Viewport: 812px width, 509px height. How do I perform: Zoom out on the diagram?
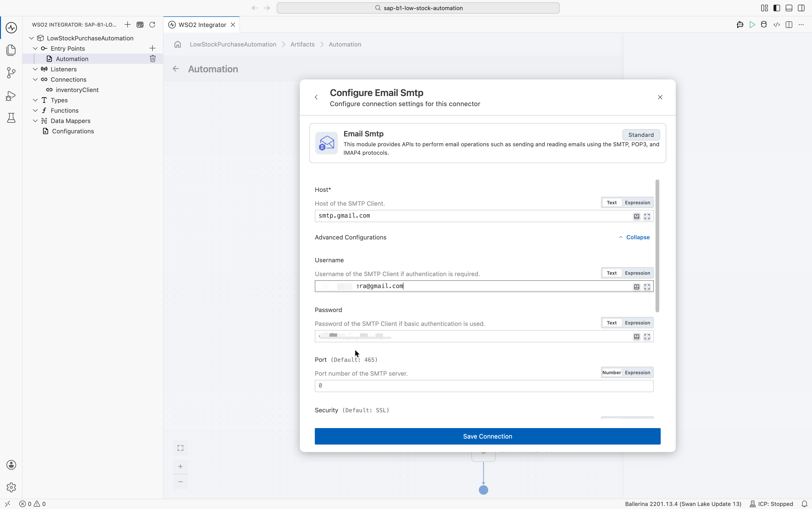(x=180, y=482)
